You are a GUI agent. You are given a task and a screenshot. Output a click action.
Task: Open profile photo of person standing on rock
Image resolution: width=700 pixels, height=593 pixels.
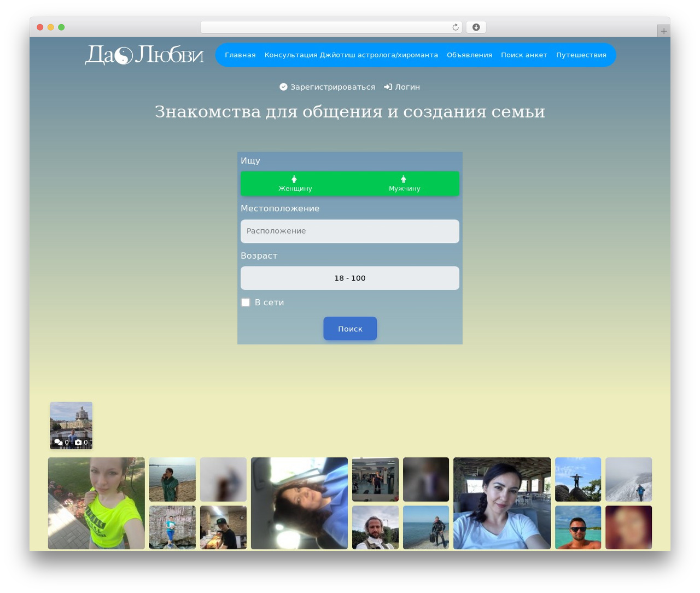pos(578,479)
